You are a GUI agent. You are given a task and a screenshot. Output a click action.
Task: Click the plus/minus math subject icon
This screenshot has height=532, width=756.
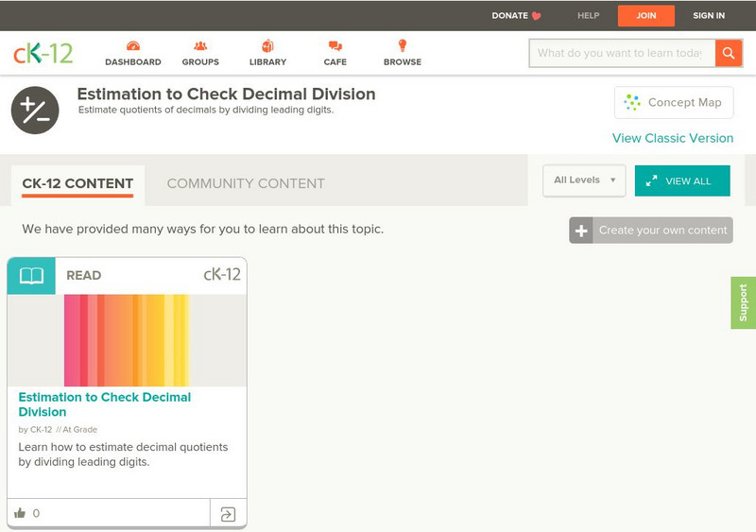coord(35,111)
